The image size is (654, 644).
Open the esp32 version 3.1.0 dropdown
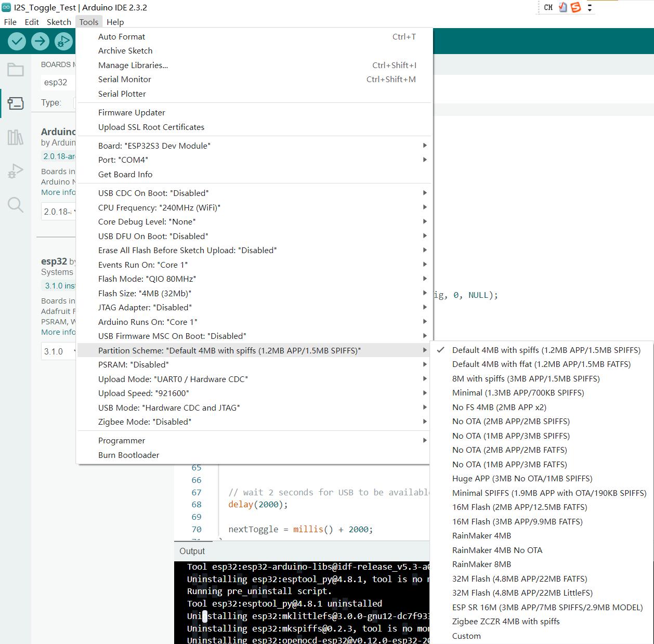pos(59,351)
